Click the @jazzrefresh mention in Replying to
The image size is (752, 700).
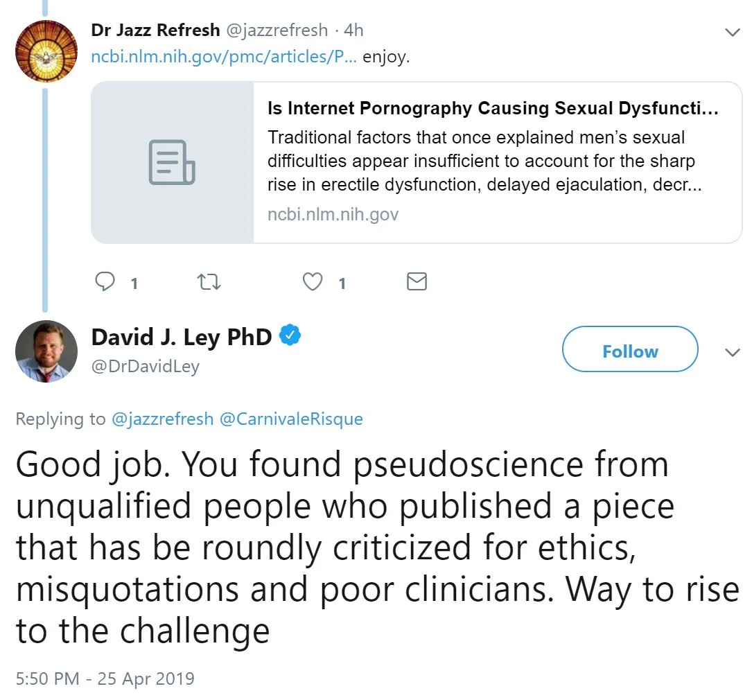(x=162, y=419)
